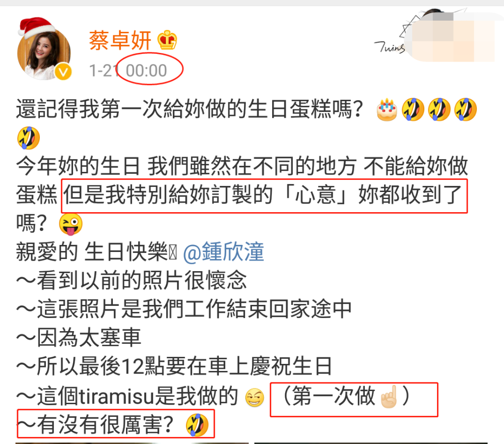
Task: Click the lone laughing emoji on second line
Action: [x=29, y=138]
